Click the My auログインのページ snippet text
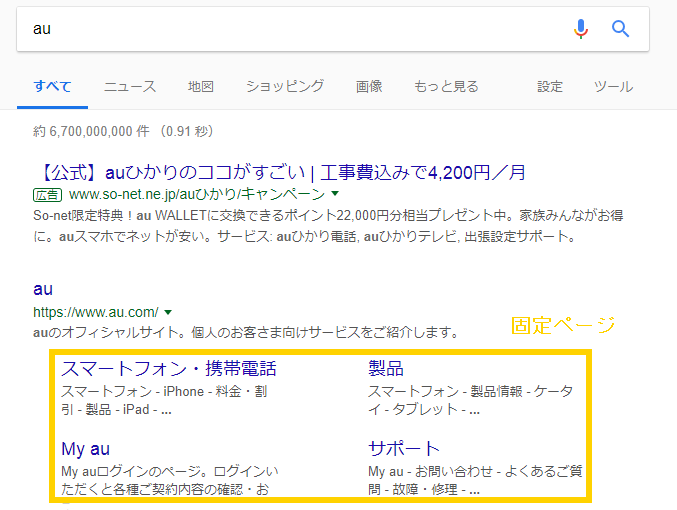The width and height of the screenshot is (677, 510). pos(170,480)
